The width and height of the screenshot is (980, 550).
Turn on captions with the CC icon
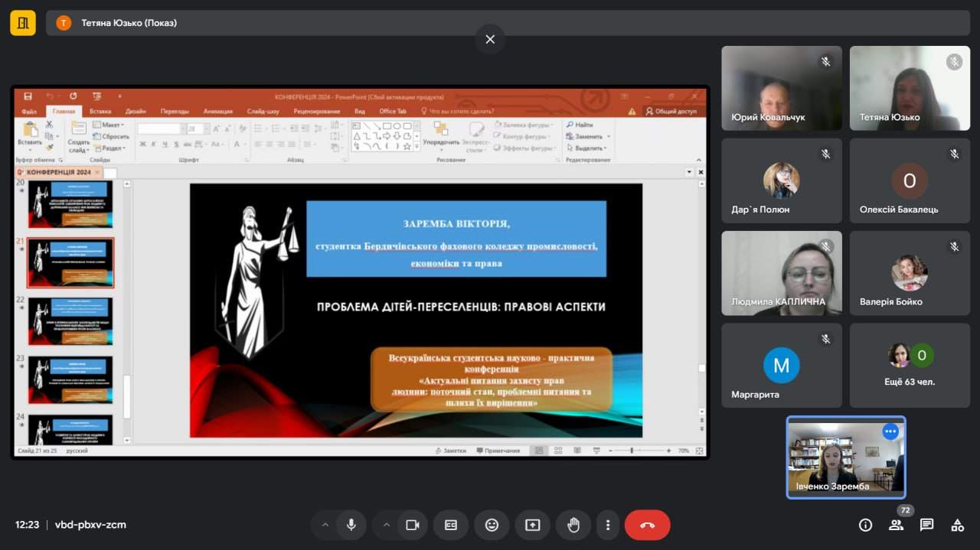coord(451,525)
